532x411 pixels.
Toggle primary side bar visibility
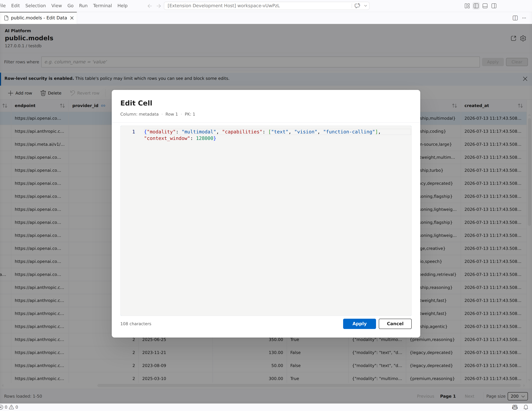(x=476, y=6)
